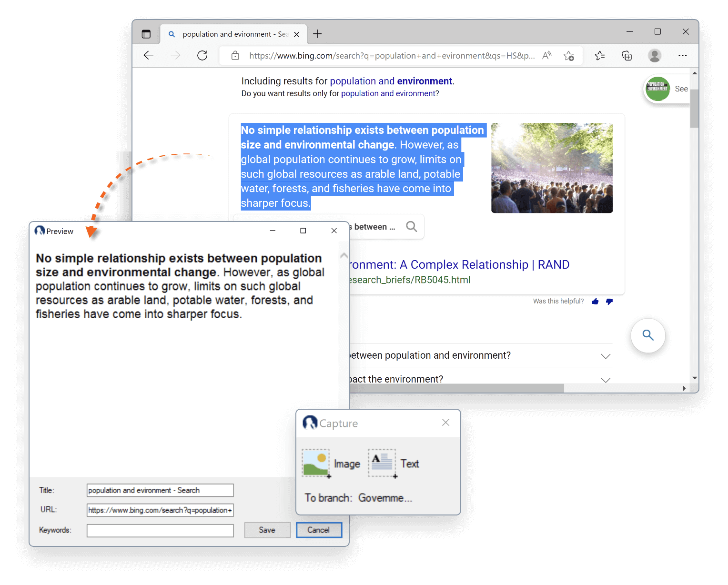
Task: Click the thumbs up feedback icon
Action: click(x=595, y=301)
